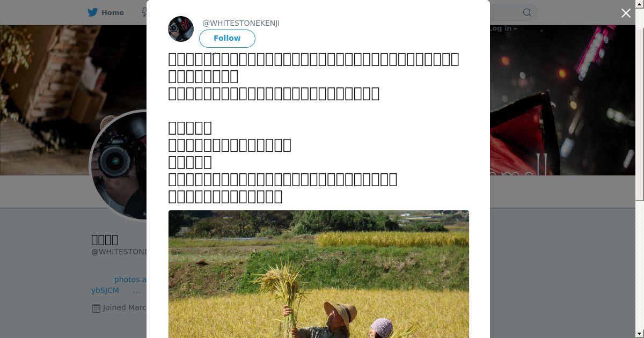
Task: Expand the Log in dropdown
Action: (x=503, y=28)
